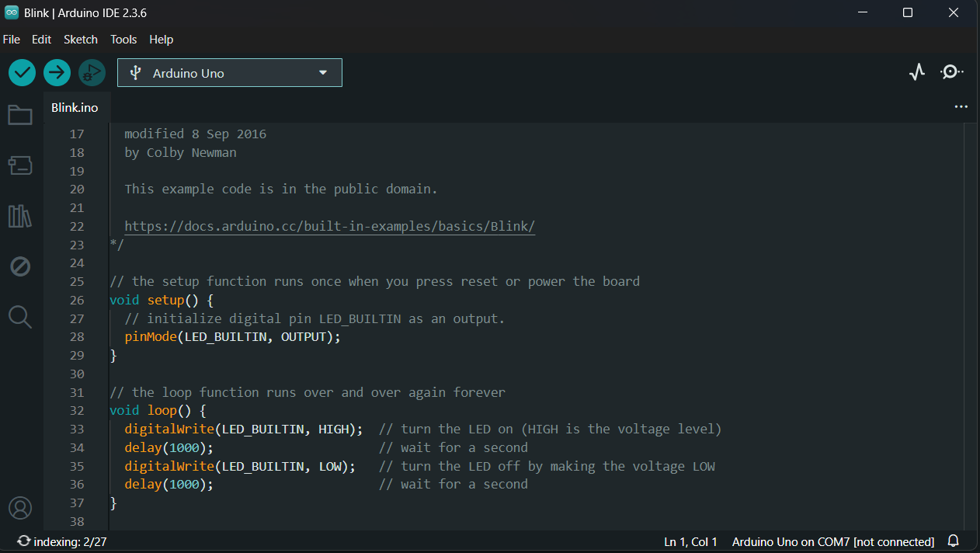
Task: Open the Serial Plotter
Action: [917, 72]
